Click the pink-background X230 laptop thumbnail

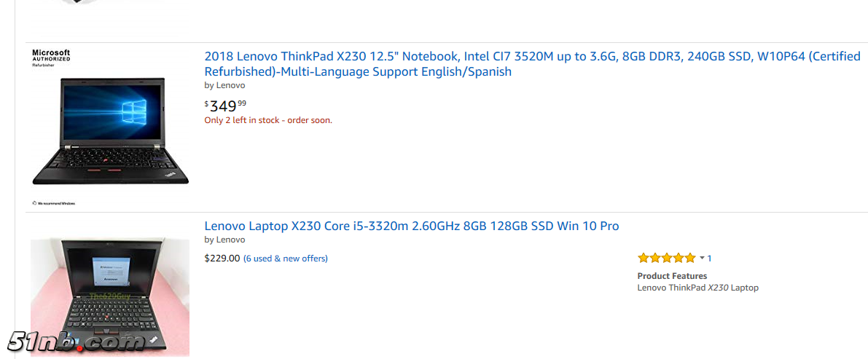pos(110,295)
